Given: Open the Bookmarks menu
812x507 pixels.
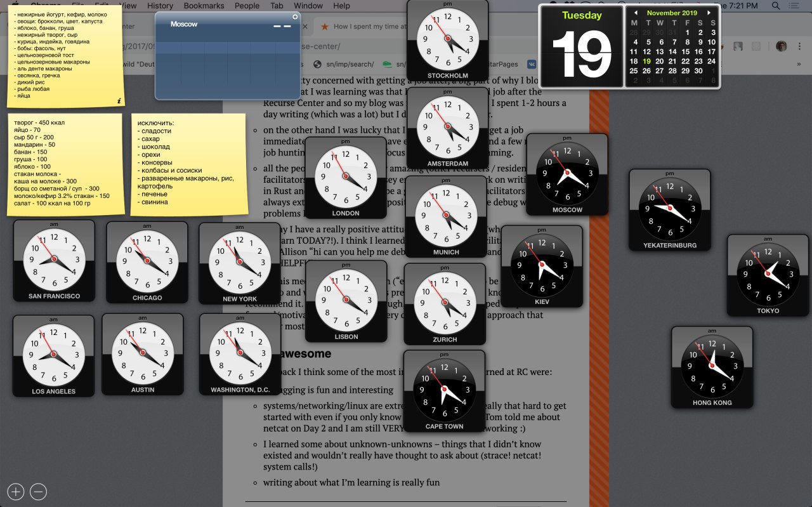Looking at the screenshot, I should (x=204, y=5).
